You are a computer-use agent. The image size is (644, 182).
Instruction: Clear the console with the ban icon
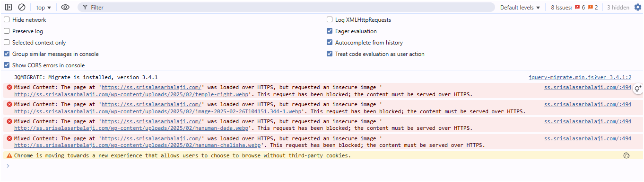point(22,7)
